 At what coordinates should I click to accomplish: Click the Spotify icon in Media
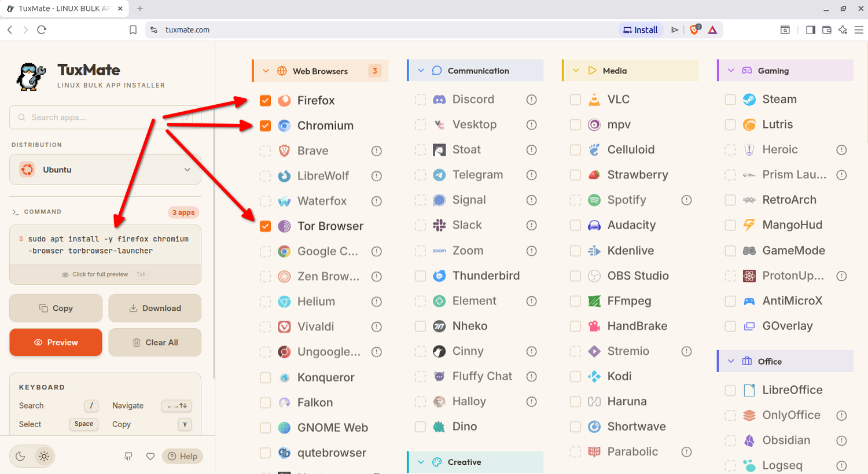[x=594, y=200]
